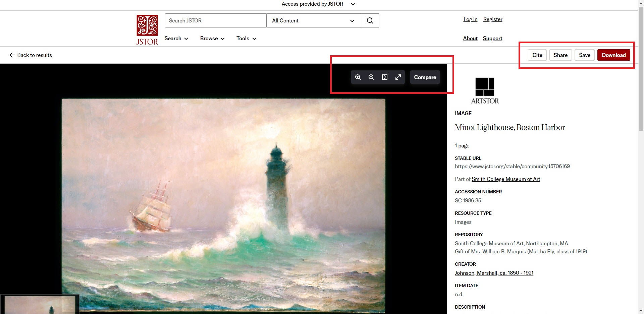Click the zoom in magnifier icon
The height and width of the screenshot is (314, 644).
[358, 77]
